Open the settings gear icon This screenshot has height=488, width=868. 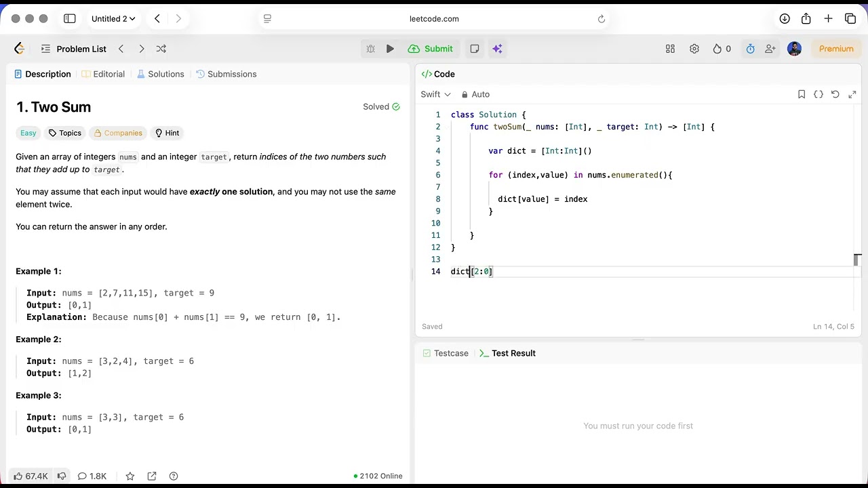(694, 49)
